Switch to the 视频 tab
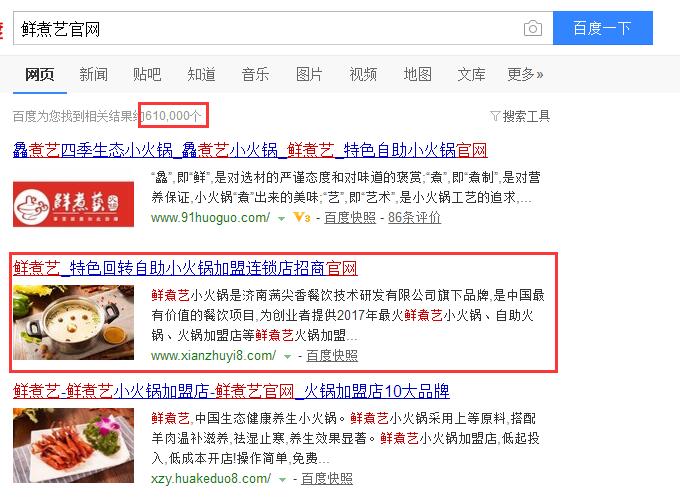680x499 pixels. pos(363,75)
